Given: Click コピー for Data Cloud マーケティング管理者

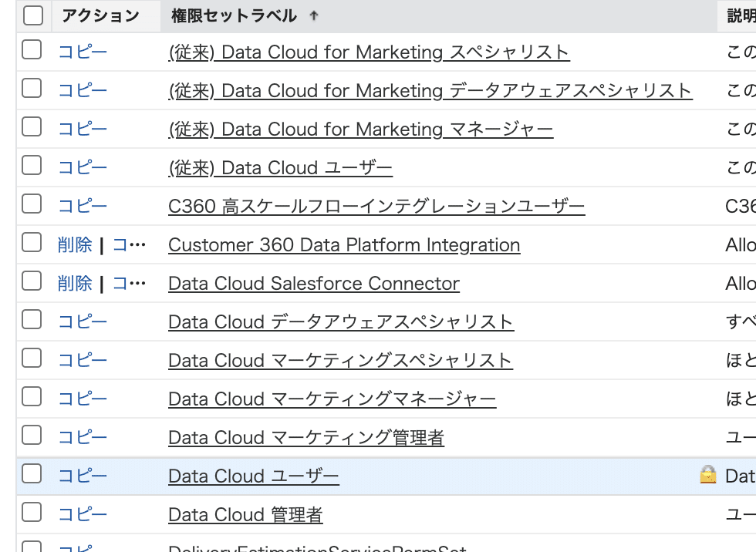Looking at the screenshot, I should (x=83, y=437).
